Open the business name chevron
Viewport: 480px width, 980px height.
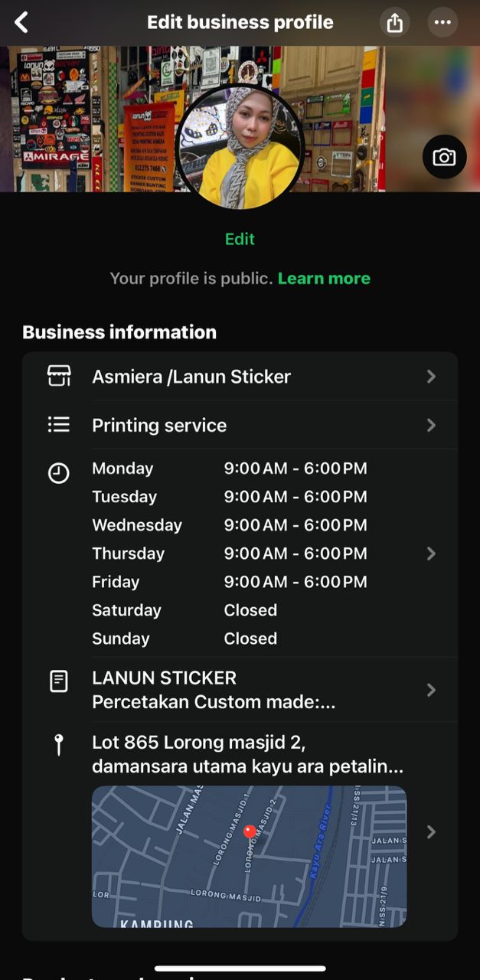coord(431,376)
